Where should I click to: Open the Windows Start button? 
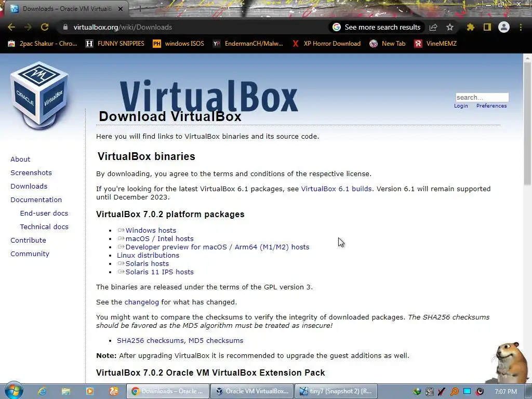click(14, 391)
